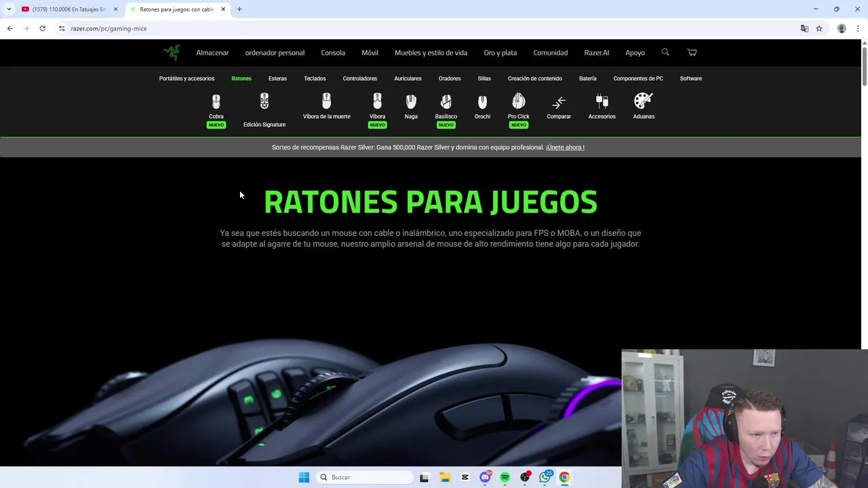Image resolution: width=868 pixels, height=488 pixels.
Task: Select the Cobra mouse category
Action: pyautogui.click(x=216, y=110)
